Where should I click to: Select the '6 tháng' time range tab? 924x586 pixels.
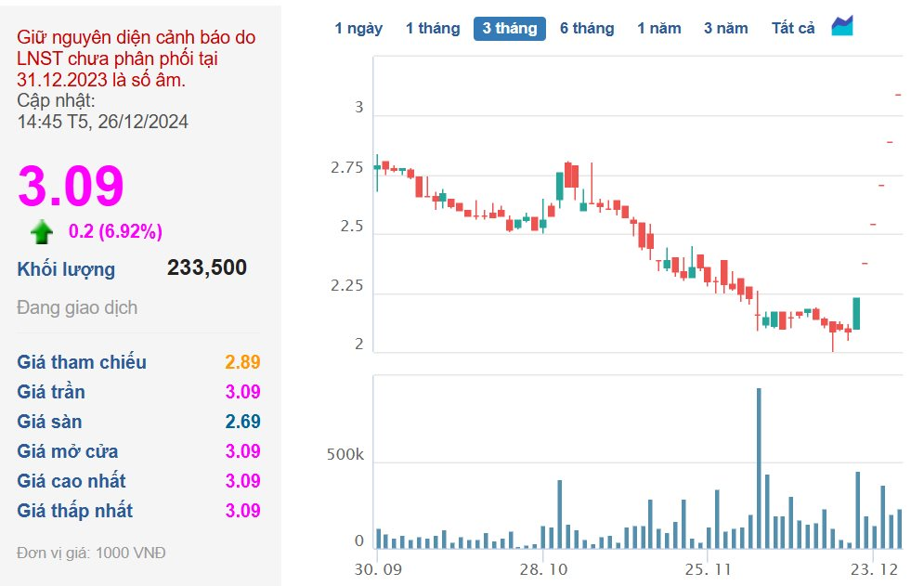click(x=587, y=28)
